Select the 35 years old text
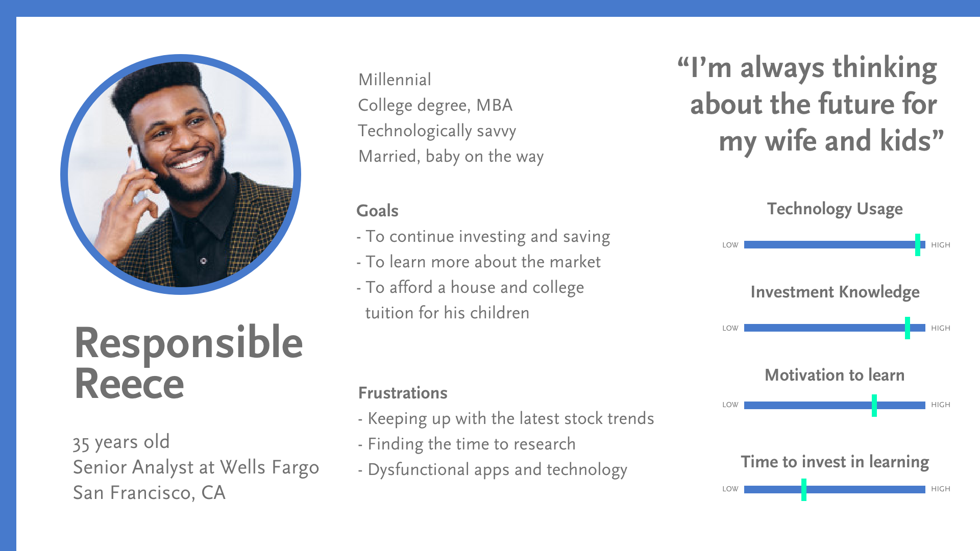980x551 pixels. coord(121,442)
